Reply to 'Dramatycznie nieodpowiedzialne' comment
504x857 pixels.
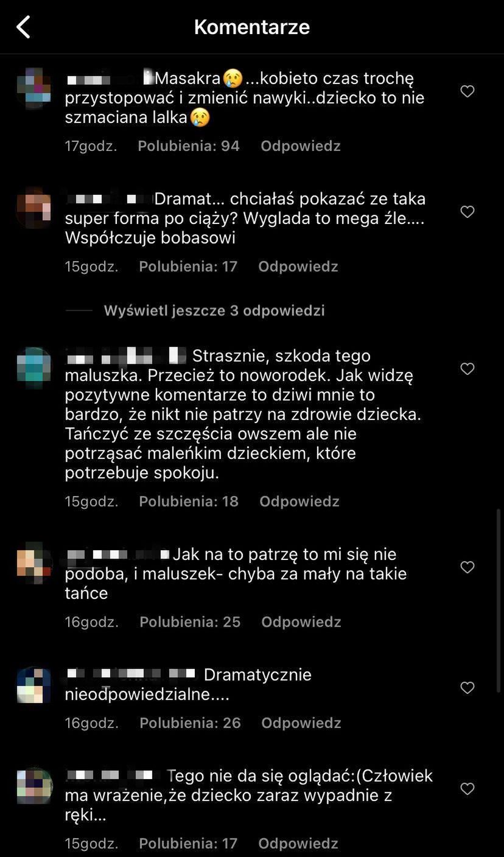(301, 723)
